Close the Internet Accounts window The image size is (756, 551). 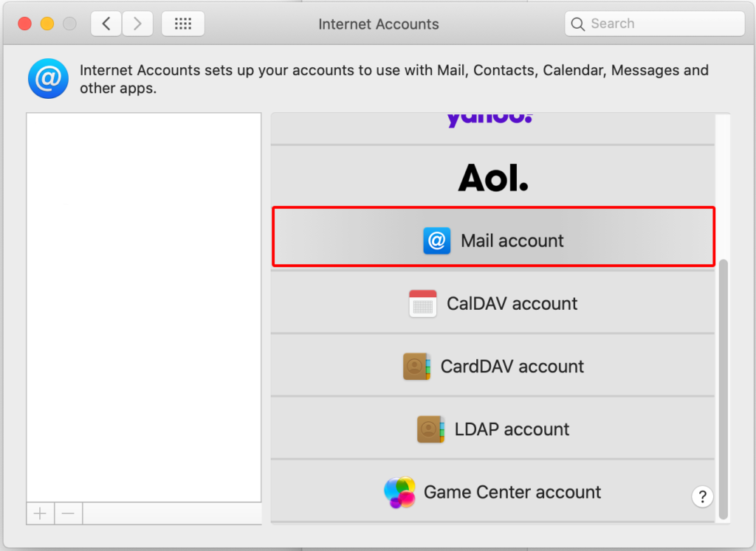(x=24, y=24)
